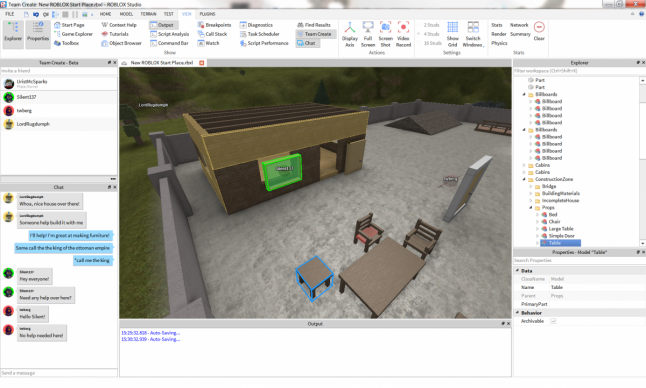Screen dimensions: 646x388
Task: Switch to the TERRAIN ribbon tab
Action: 148,14
